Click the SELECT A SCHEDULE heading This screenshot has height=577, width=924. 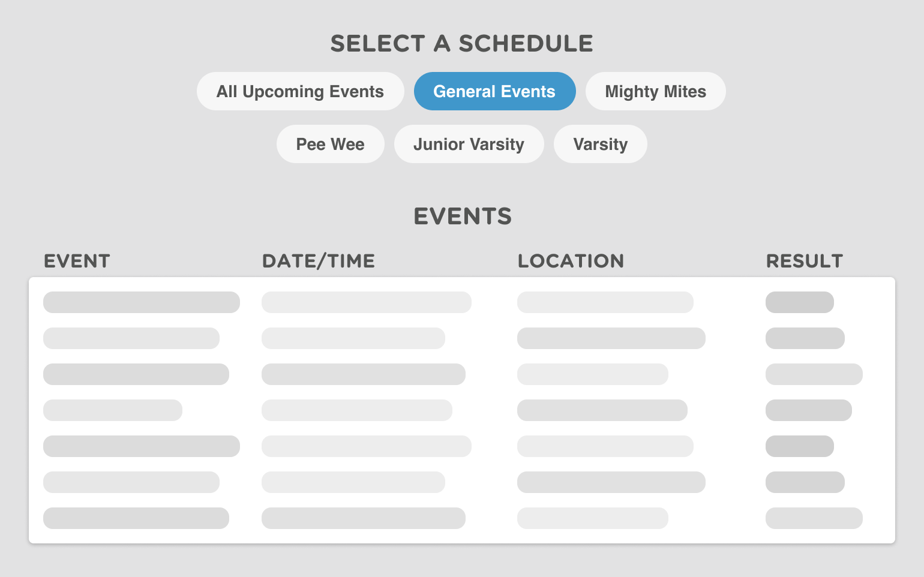[x=462, y=43]
